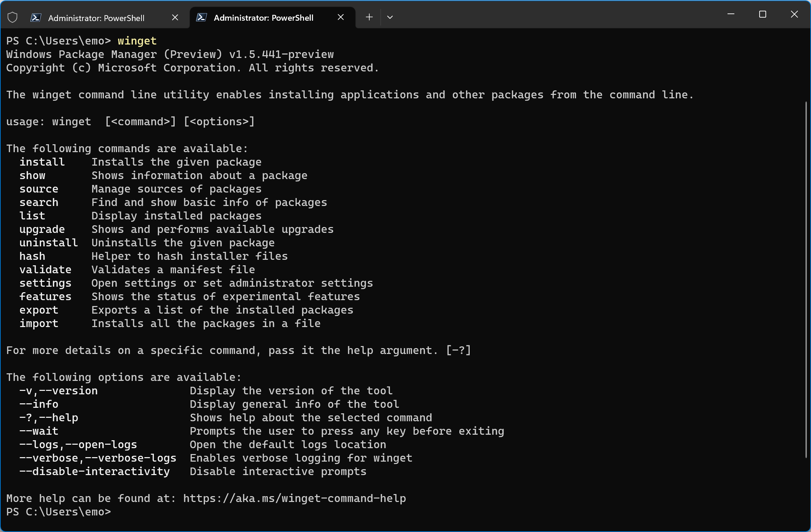Image resolution: width=811 pixels, height=532 pixels.
Task: Open a new tab with the plus button
Action: [x=369, y=17]
